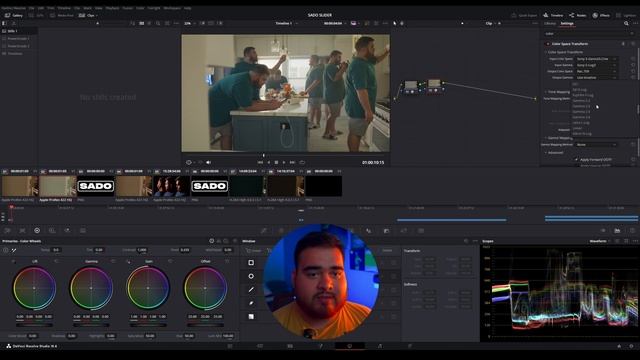Toggle Apply Forward OOTF checkbox

(576, 160)
